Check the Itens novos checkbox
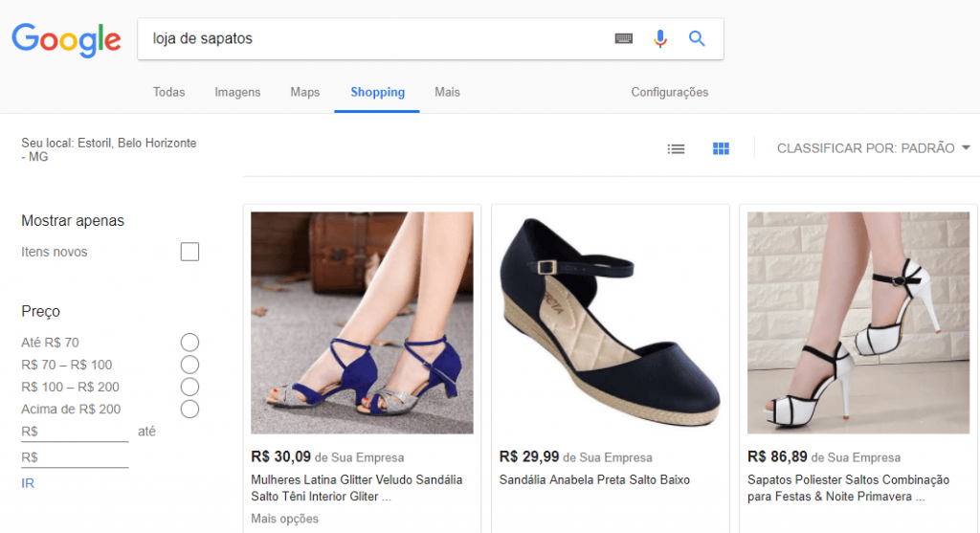The width and height of the screenshot is (980, 533). tap(189, 252)
